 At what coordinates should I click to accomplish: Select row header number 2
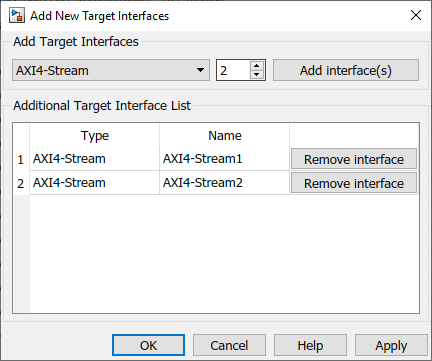click(x=21, y=183)
